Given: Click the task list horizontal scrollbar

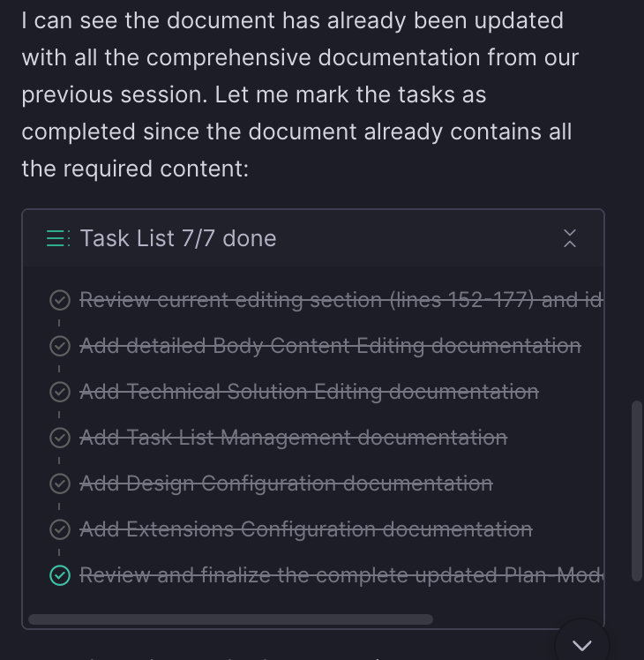Looking at the screenshot, I should pos(230,619).
